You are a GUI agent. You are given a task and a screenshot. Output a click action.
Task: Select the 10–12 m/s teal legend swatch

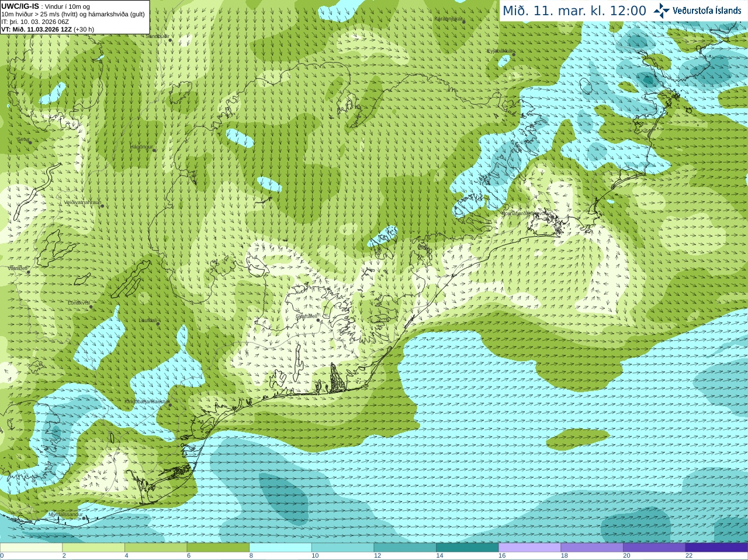click(x=342, y=548)
